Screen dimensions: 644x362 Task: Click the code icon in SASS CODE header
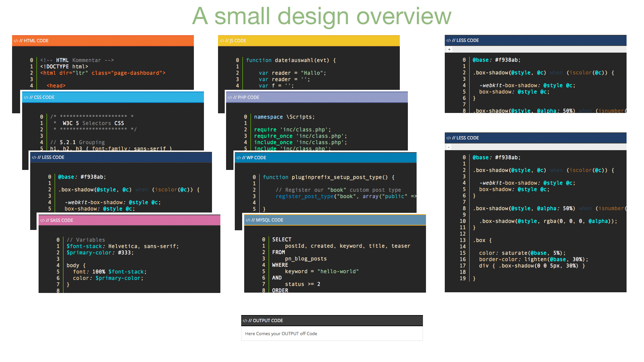pyautogui.click(x=42, y=221)
